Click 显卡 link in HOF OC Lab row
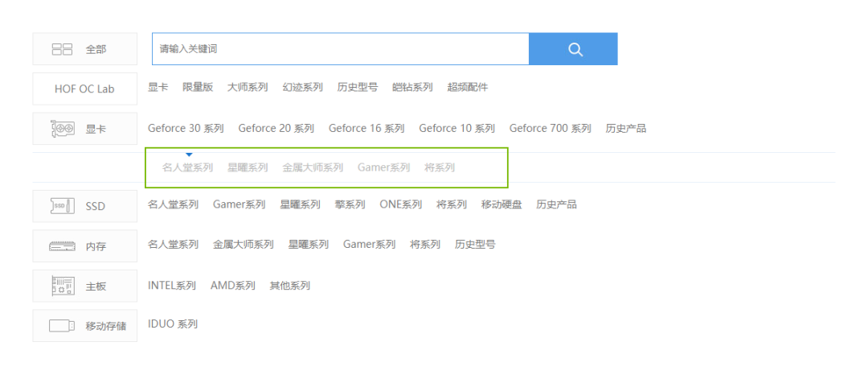This screenshot has height=371, width=868. [x=158, y=87]
